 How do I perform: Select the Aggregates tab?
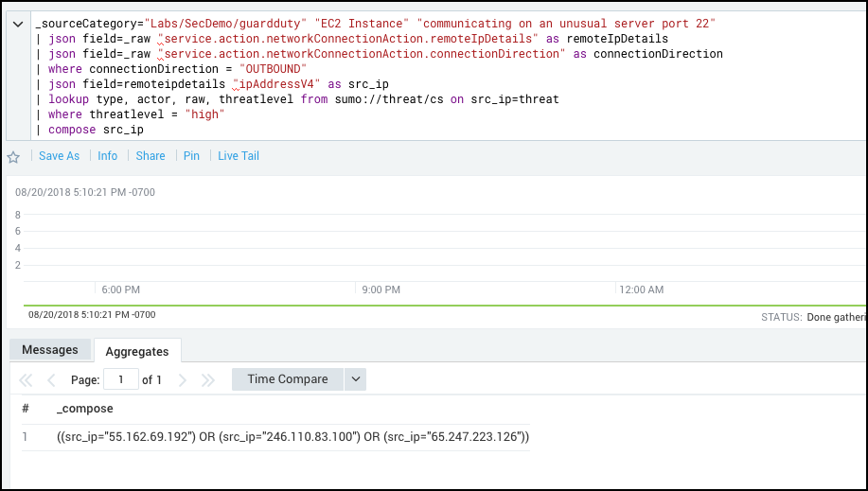(137, 351)
